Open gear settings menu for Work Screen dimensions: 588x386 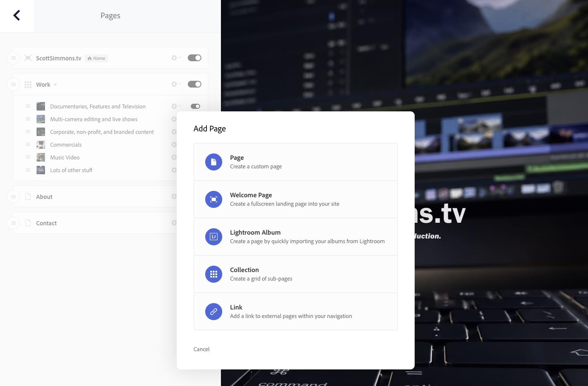176,84
